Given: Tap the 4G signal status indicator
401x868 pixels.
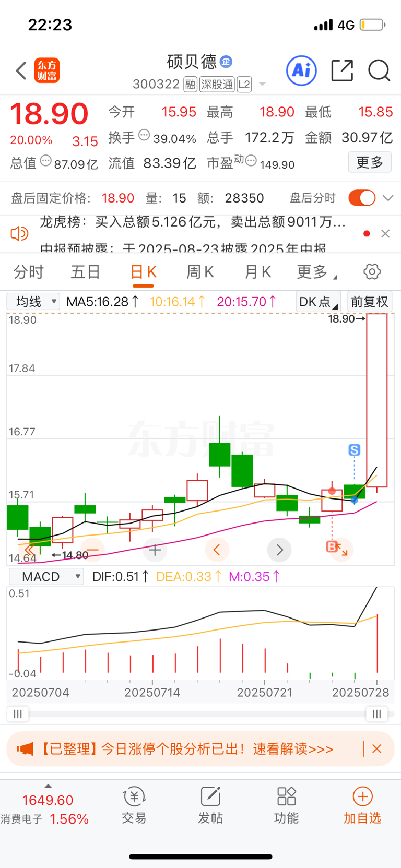Looking at the screenshot, I should (346, 25).
